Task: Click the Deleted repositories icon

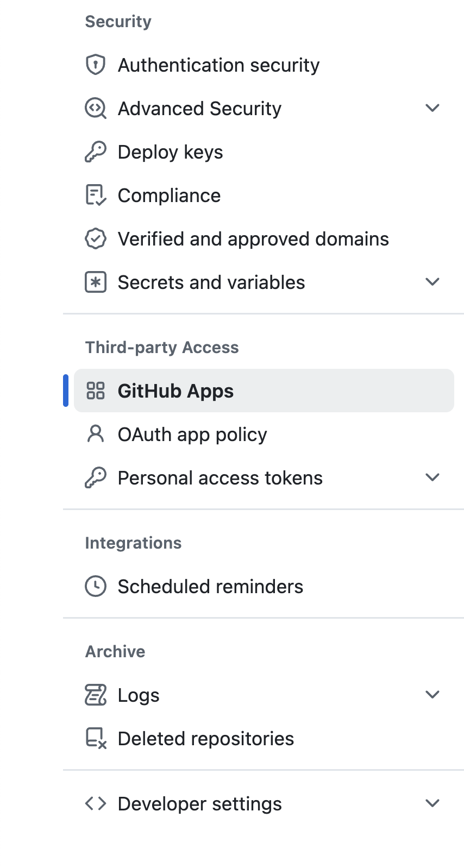Action: point(96,738)
